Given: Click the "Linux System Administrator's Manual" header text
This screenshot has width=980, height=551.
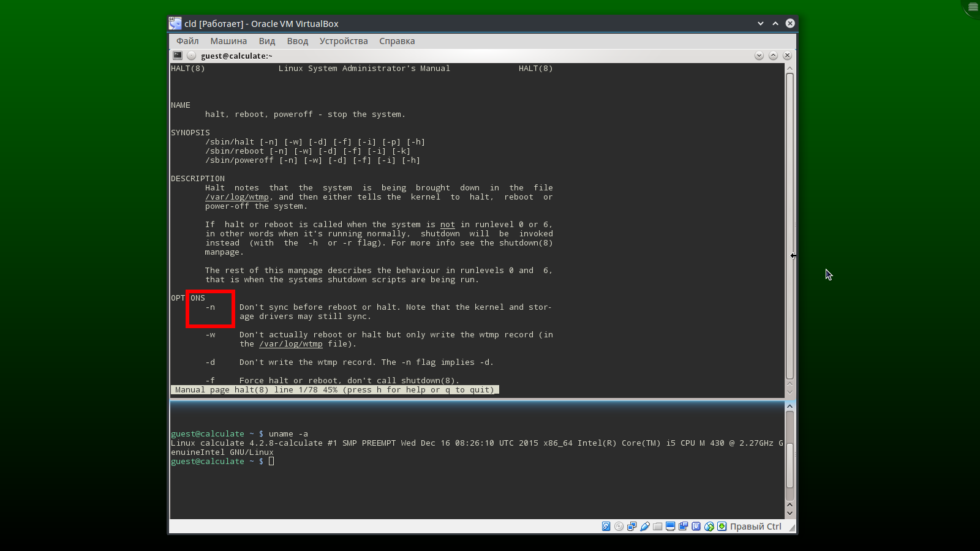Looking at the screenshot, I should 364,69.
